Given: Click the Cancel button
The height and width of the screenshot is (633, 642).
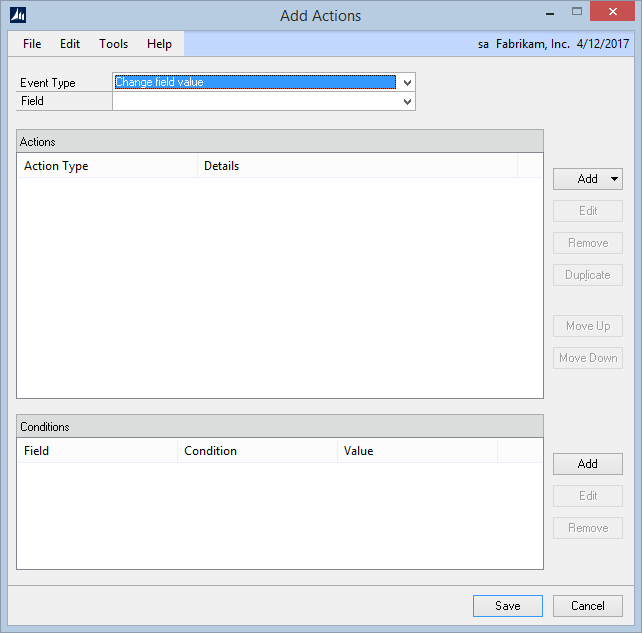Looking at the screenshot, I should point(588,606).
